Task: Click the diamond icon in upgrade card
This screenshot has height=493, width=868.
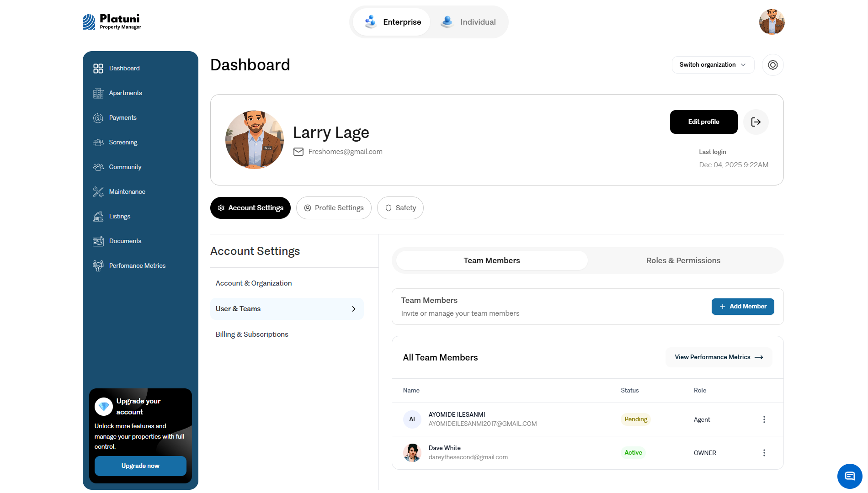Action: coord(104,406)
